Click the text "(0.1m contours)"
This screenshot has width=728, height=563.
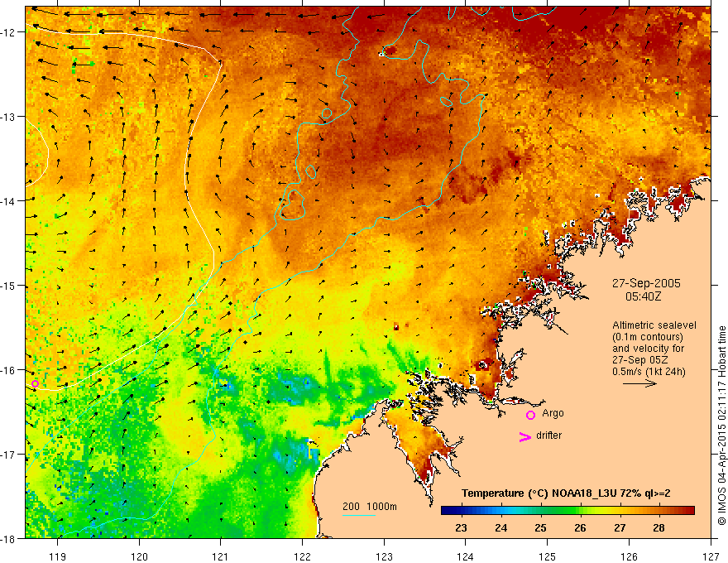pyautogui.click(x=648, y=337)
